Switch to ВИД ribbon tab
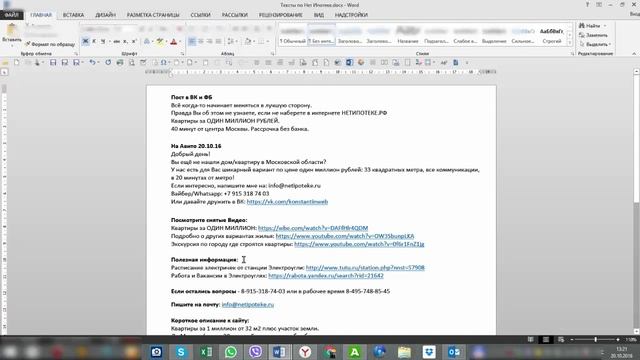This screenshot has width=640, height=360. pos(319,15)
